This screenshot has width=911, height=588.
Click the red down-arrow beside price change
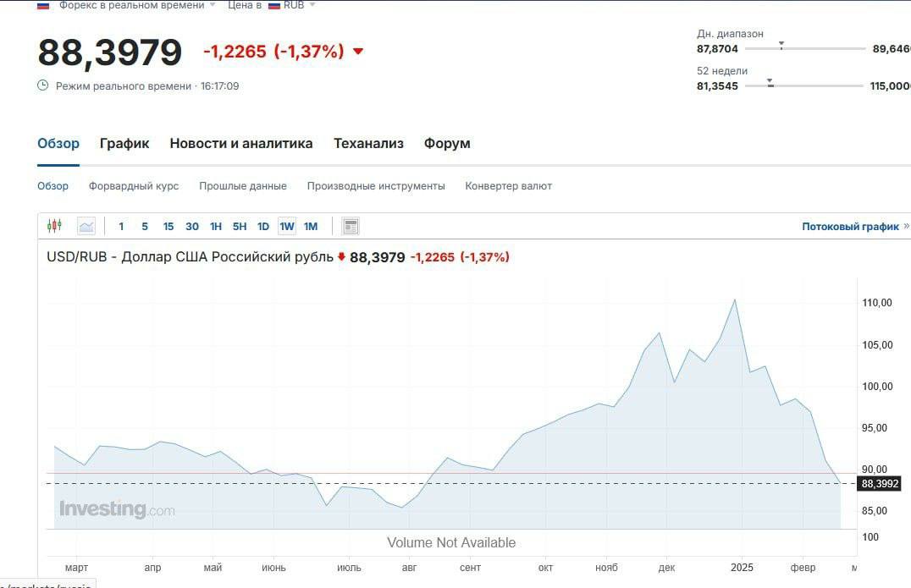357,52
